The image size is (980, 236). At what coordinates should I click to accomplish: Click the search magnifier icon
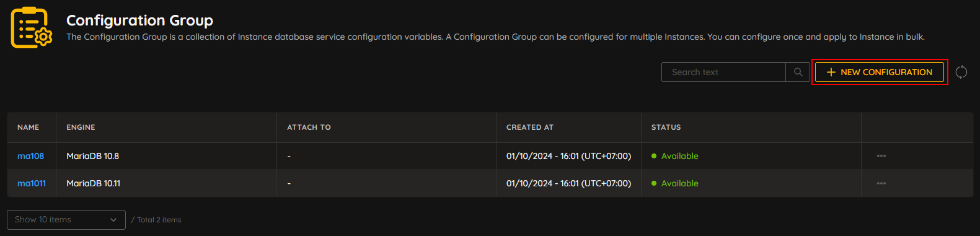pyautogui.click(x=798, y=72)
